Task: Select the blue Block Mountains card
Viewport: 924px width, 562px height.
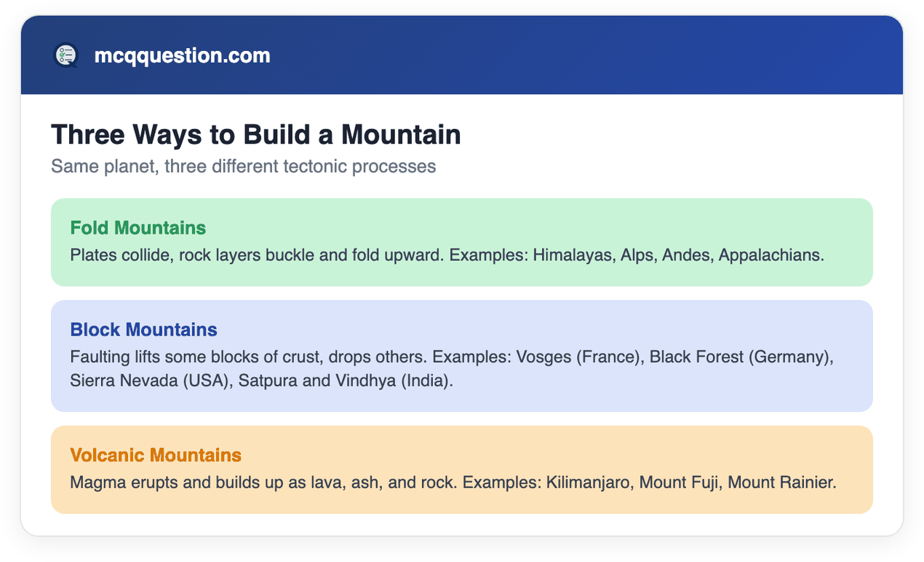Action: (x=462, y=356)
